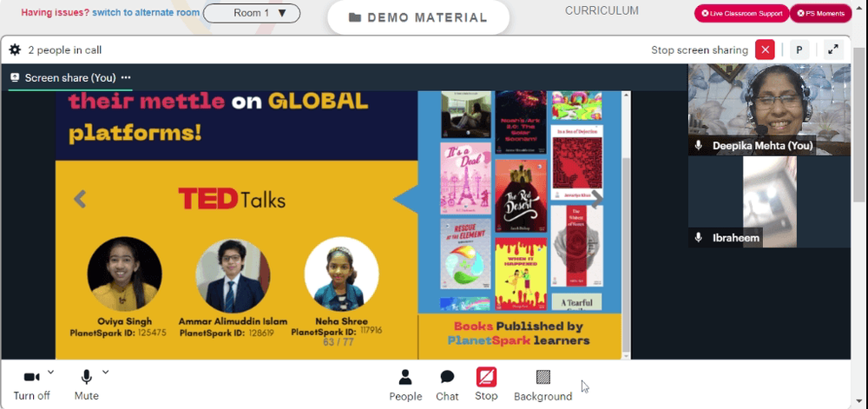This screenshot has width=868, height=409.
Task: Open the Demo Material tab
Action: (x=418, y=17)
